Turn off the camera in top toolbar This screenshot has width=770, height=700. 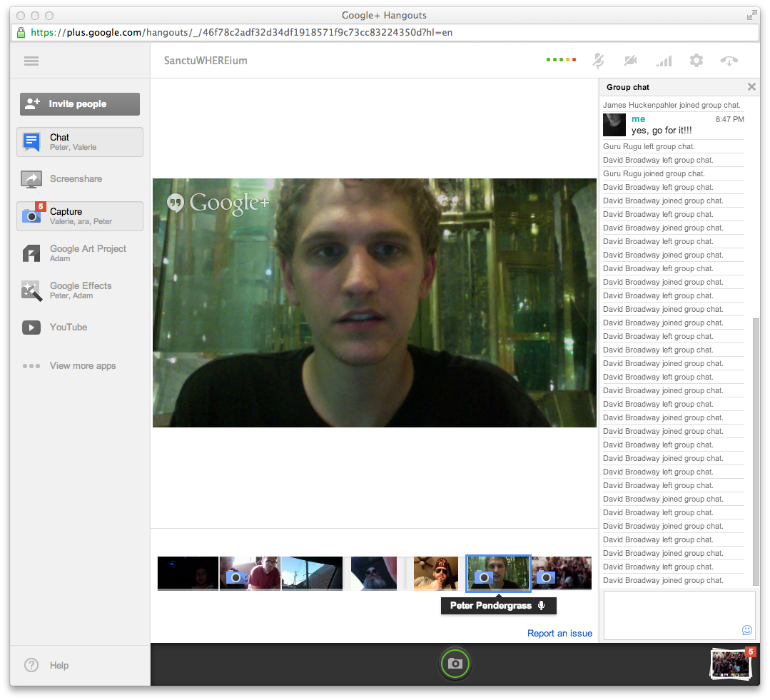tap(631, 61)
